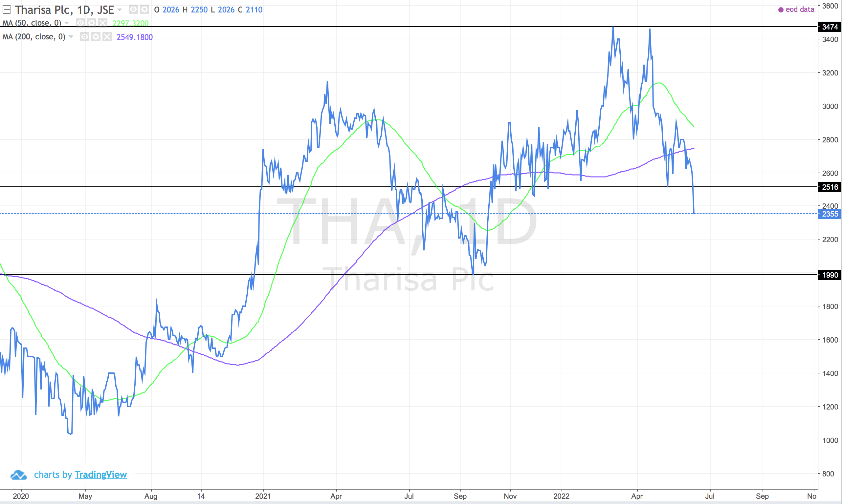Select the 1990 horizontal line price label

pos(830,275)
